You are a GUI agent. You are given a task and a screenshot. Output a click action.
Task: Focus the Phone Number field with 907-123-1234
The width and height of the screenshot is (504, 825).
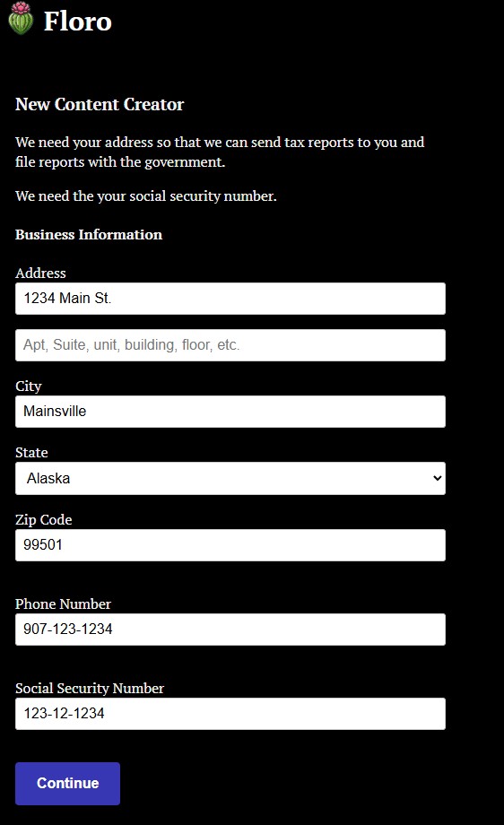pos(230,630)
